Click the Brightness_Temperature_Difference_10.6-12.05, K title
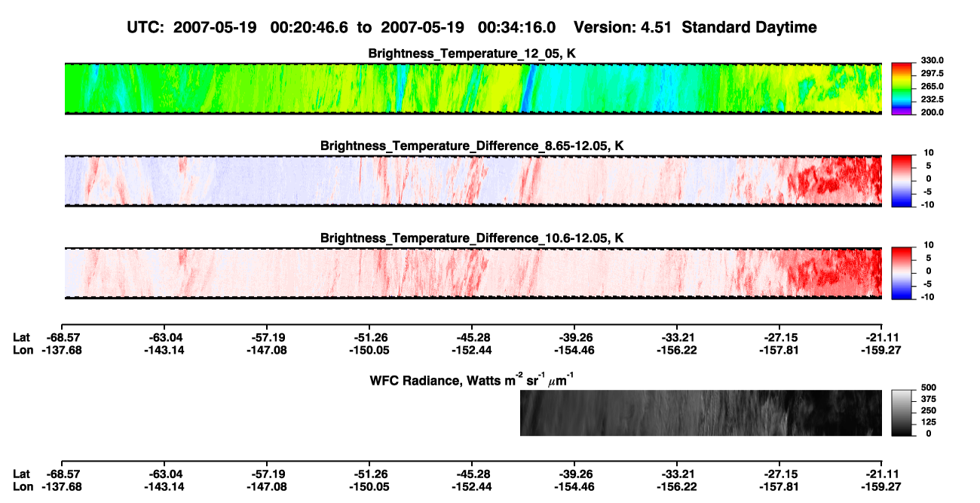The width and height of the screenshot is (980, 503). click(x=472, y=238)
